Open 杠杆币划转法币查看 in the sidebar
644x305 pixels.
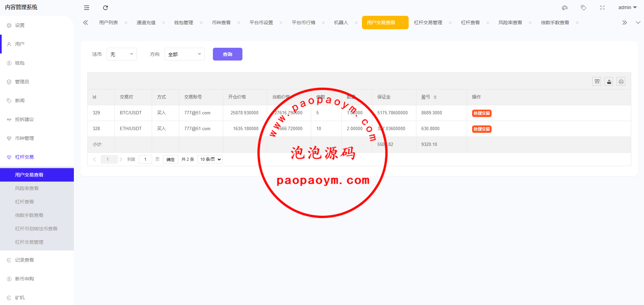pos(37,229)
